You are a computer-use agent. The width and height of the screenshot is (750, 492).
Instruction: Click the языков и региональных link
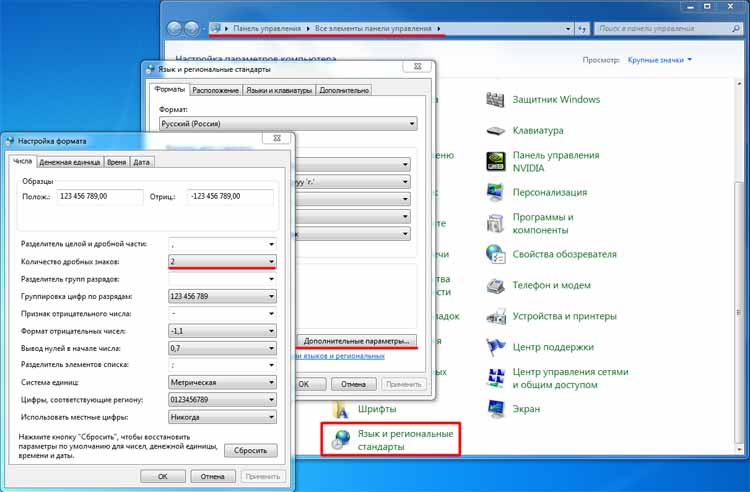341,356
